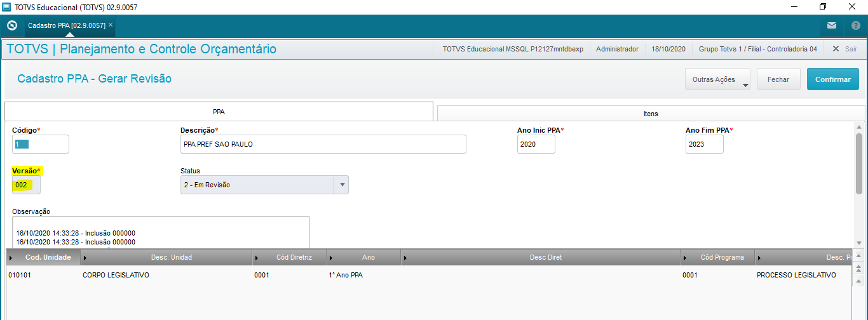868x320 pixels.
Task: Switch to the Itens tab
Action: click(651, 114)
